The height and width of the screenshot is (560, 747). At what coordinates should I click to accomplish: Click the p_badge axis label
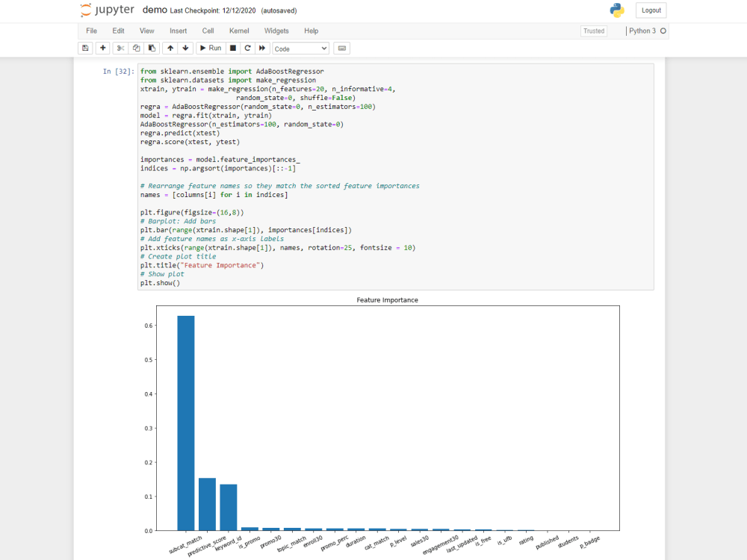590,542
